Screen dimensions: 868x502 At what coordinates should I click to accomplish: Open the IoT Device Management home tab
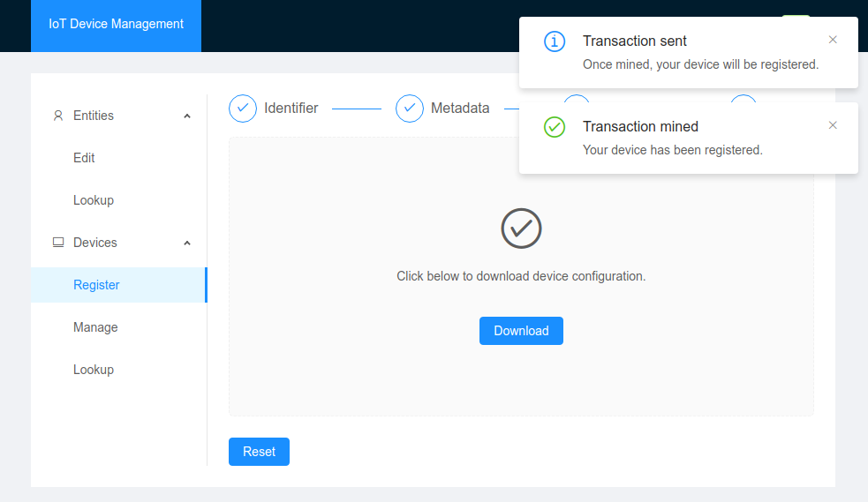click(x=116, y=26)
